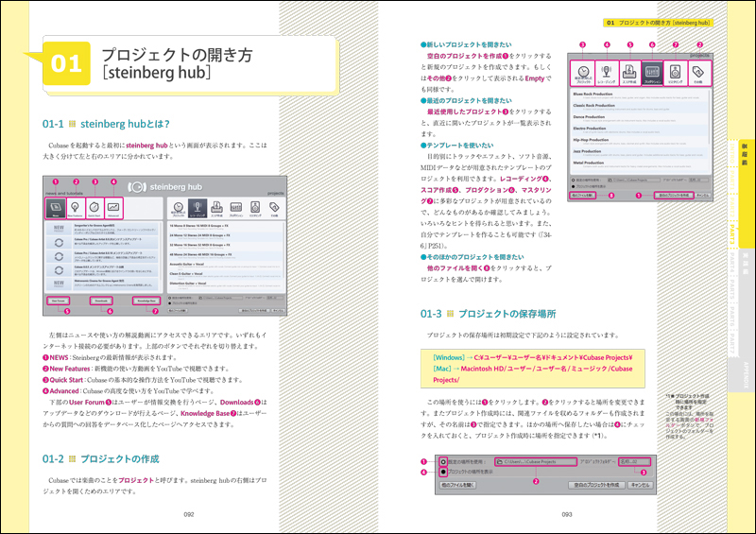Open the Downloads button
This screenshot has width=756, height=534.
[101, 301]
